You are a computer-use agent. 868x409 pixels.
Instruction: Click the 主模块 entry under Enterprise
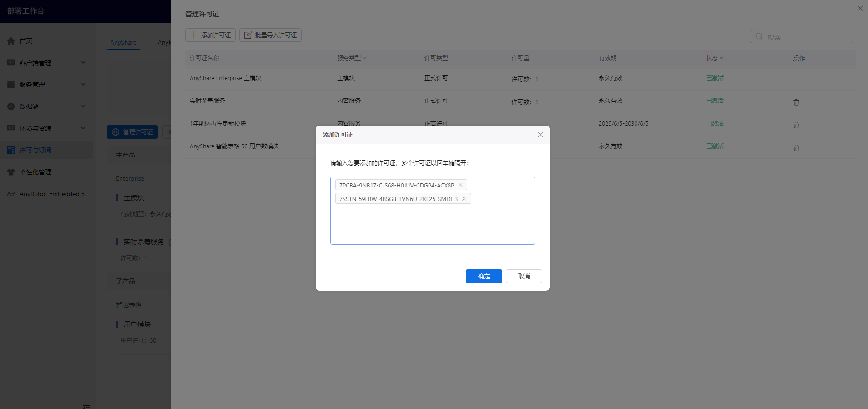tap(134, 198)
